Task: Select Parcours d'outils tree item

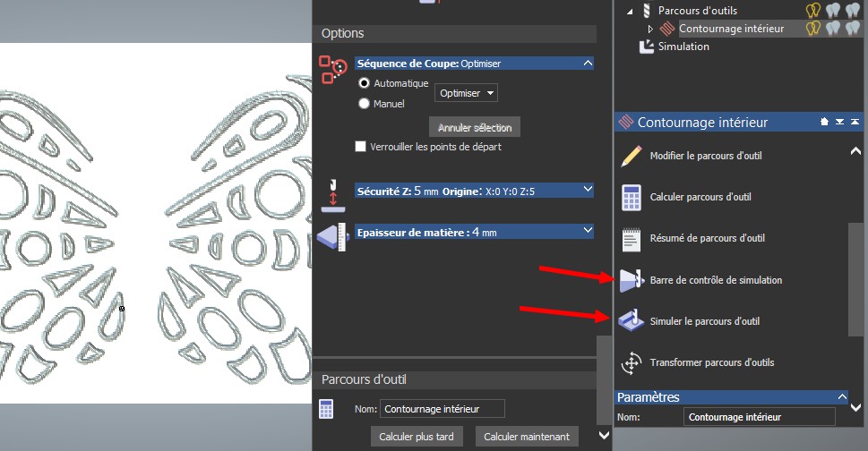Action: coord(698,10)
